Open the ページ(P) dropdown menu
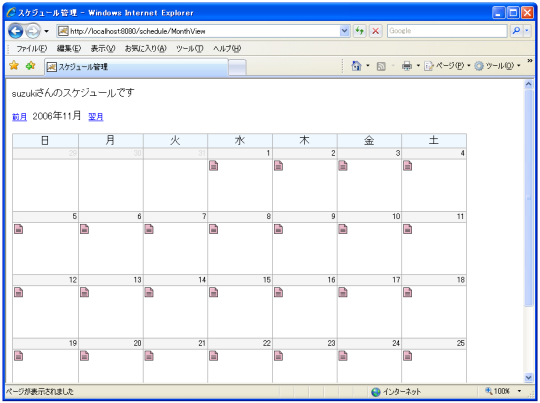The height and width of the screenshot is (403, 540). point(447,65)
